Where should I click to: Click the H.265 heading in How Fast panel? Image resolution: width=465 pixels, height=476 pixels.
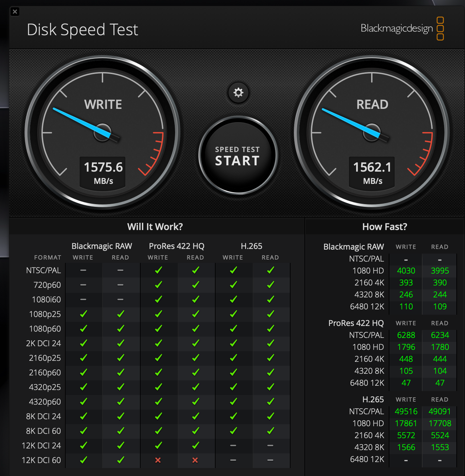373,399
